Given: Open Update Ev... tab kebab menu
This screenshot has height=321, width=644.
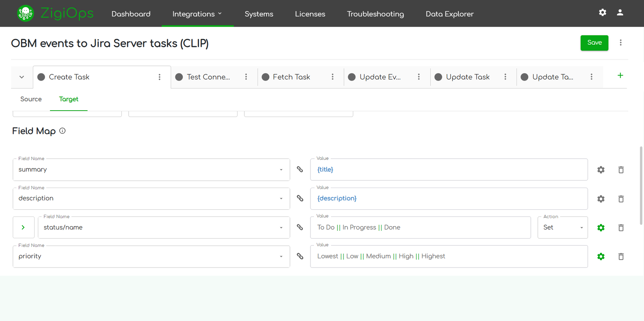Looking at the screenshot, I should tap(419, 77).
